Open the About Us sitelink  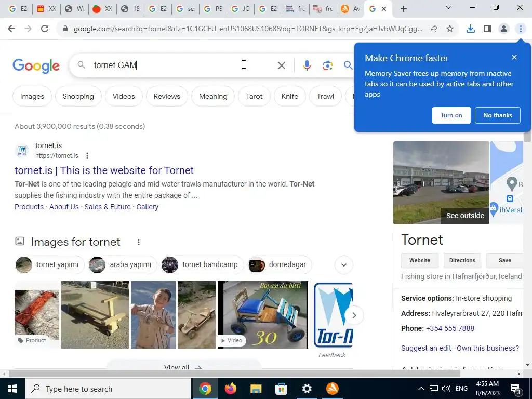64,207
